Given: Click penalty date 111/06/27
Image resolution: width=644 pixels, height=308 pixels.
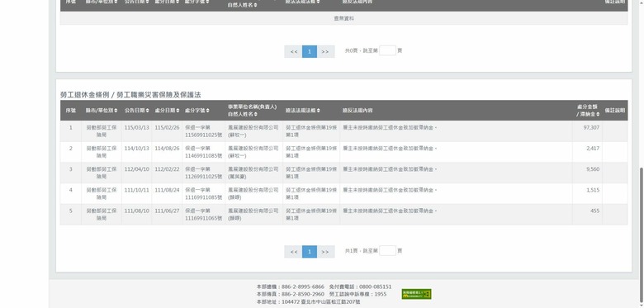Looking at the screenshot, I should tap(167, 211).
